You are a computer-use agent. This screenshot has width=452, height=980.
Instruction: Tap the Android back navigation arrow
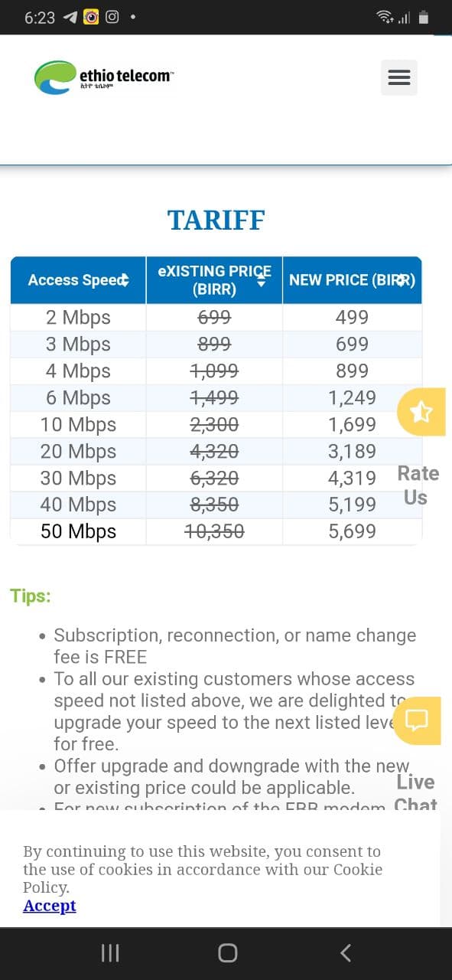[346, 952]
